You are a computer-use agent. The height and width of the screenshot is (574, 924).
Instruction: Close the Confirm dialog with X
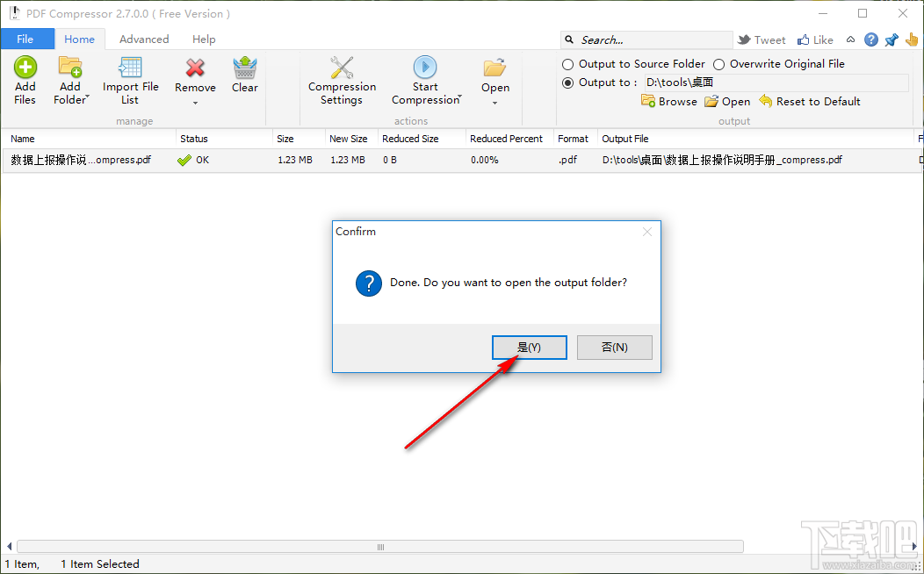coord(647,232)
